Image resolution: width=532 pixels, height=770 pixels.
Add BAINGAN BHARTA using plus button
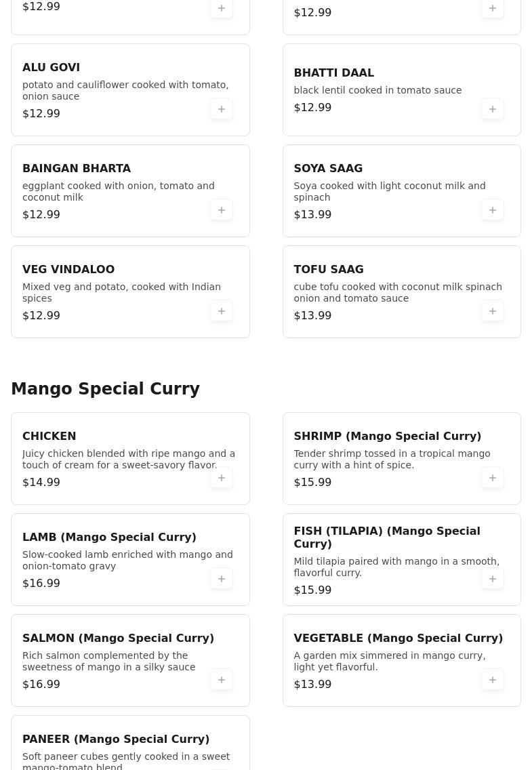[x=222, y=210]
